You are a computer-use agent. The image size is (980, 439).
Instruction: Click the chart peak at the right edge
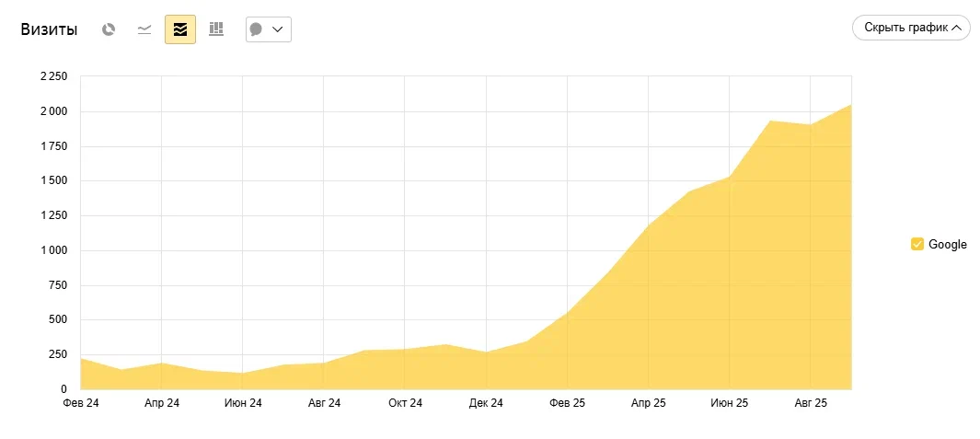(849, 106)
